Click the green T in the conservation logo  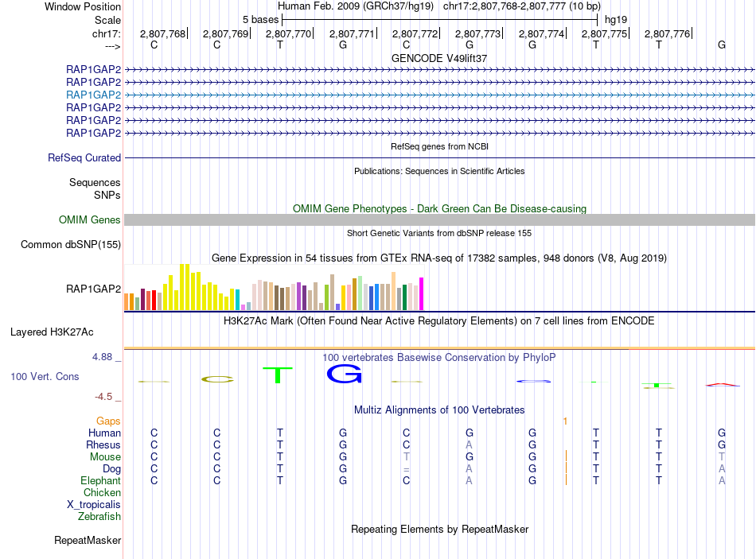pyautogui.click(x=278, y=375)
